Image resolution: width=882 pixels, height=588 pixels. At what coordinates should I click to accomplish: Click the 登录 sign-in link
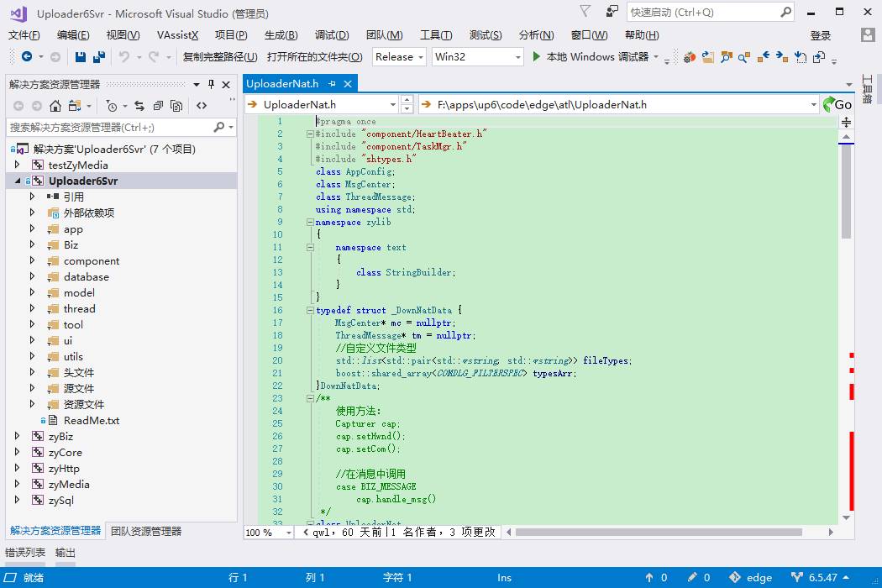(x=820, y=35)
